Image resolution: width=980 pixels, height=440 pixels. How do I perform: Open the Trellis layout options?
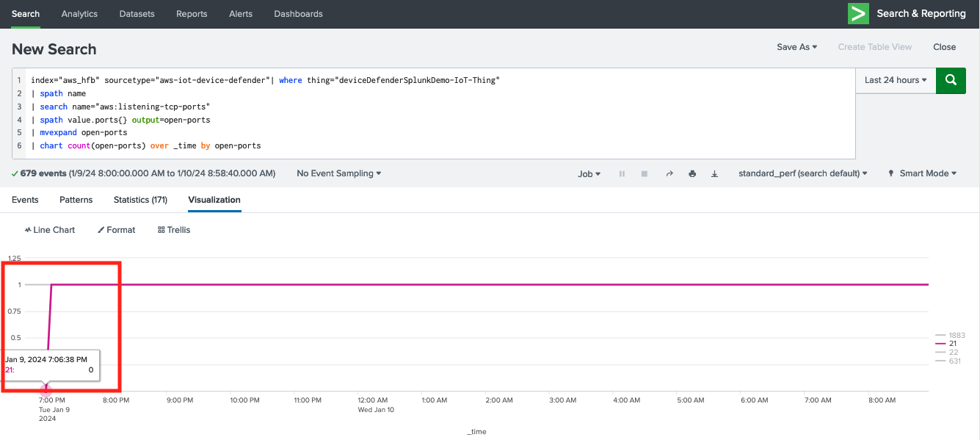(173, 229)
